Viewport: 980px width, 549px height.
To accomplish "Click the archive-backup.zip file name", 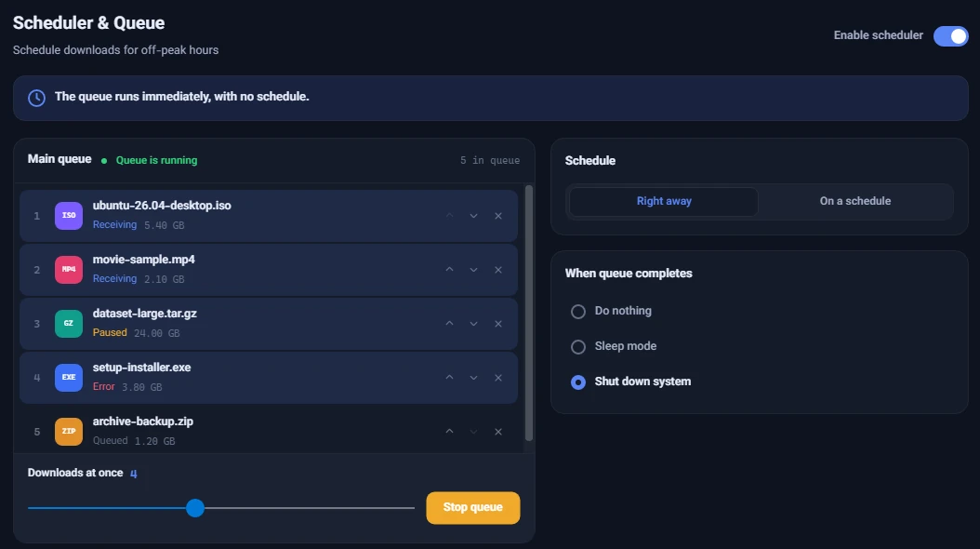I will pyautogui.click(x=143, y=422).
